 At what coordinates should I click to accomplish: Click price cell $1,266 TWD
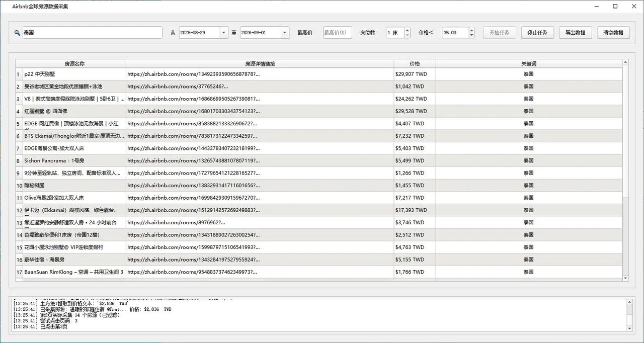coord(415,173)
